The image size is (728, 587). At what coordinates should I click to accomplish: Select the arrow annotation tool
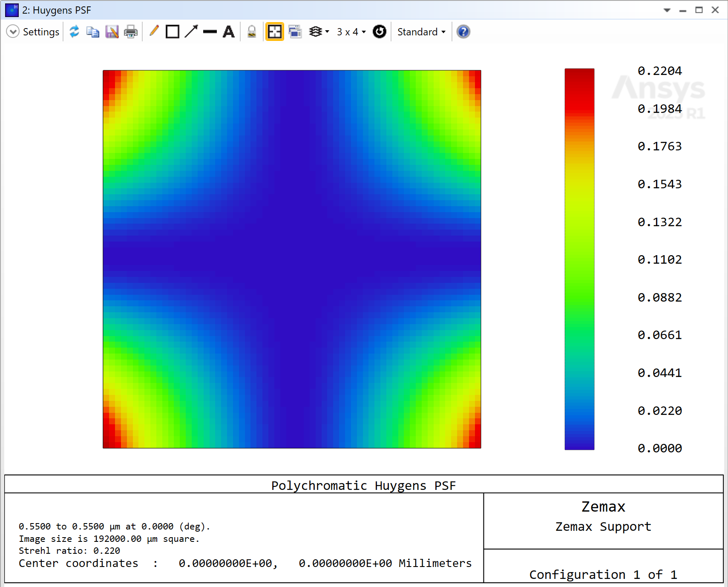(x=191, y=32)
